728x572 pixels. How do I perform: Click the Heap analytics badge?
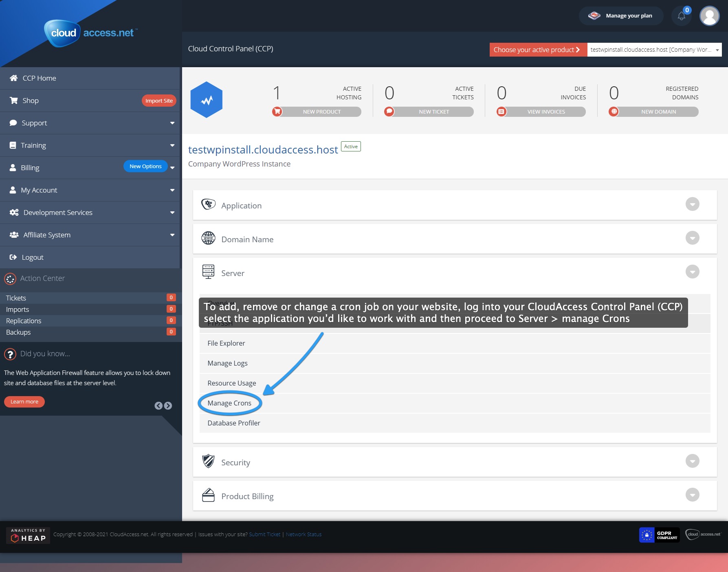point(28,535)
